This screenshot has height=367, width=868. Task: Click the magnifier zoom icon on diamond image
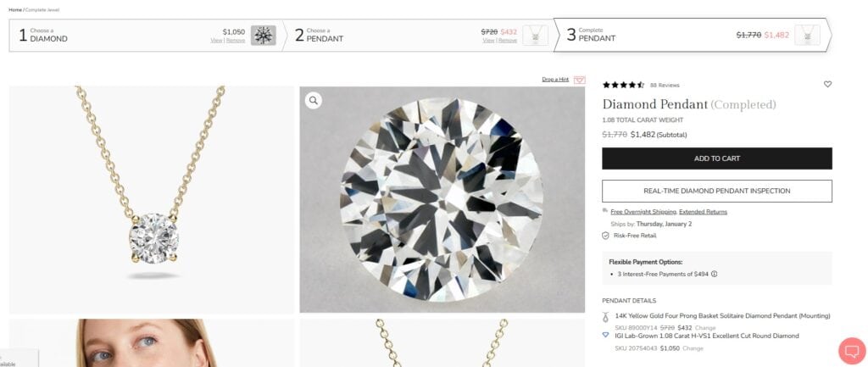[x=314, y=101]
